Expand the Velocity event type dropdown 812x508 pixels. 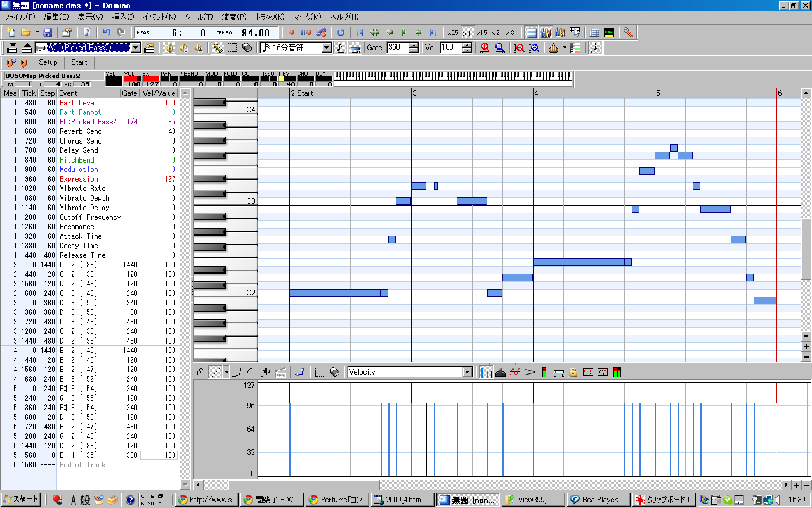coord(468,372)
